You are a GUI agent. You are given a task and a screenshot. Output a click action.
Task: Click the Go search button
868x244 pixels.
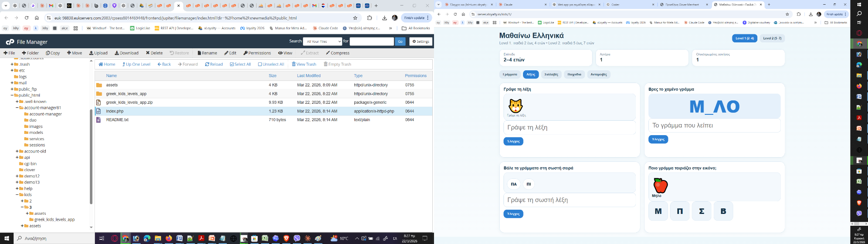tap(400, 41)
